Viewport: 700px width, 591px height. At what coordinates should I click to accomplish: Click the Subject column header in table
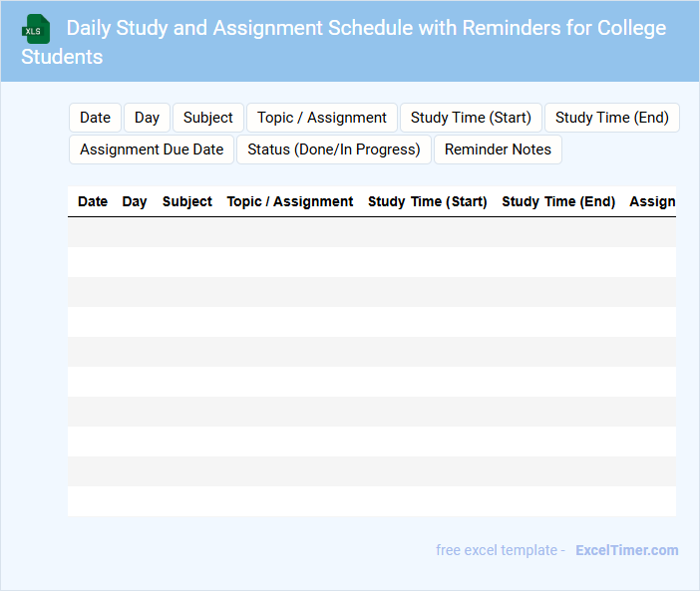187,201
